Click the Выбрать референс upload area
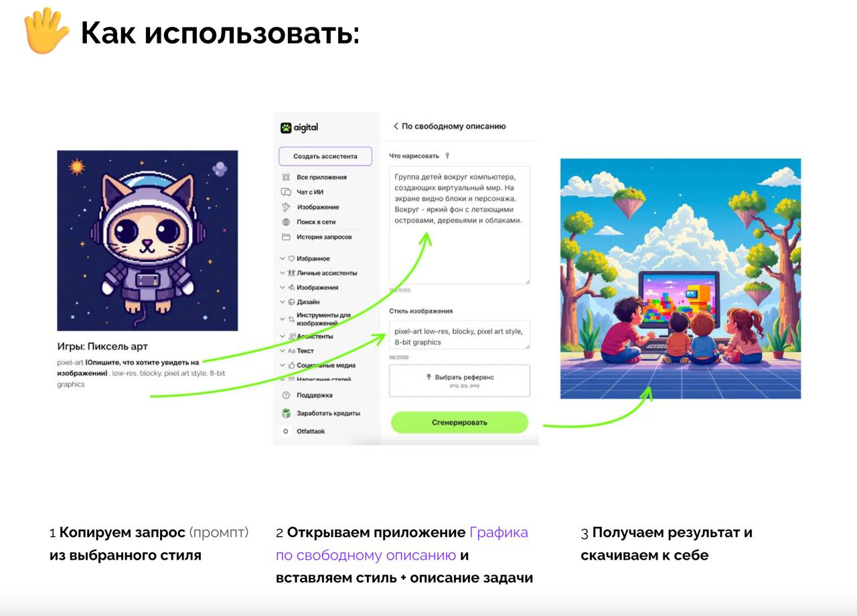 tap(459, 380)
